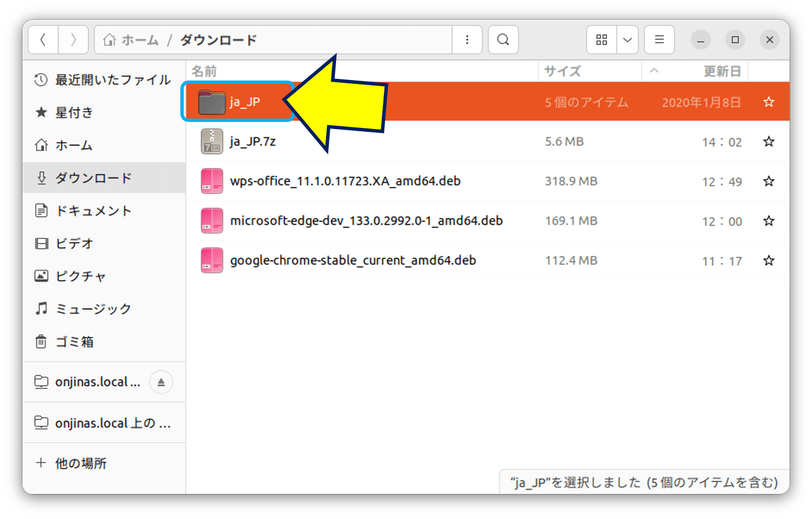Image resolution: width=812 pixels, height=519 pixels.
Task: Sort by the 更新日 column header
Action: (x=695, y=71)
